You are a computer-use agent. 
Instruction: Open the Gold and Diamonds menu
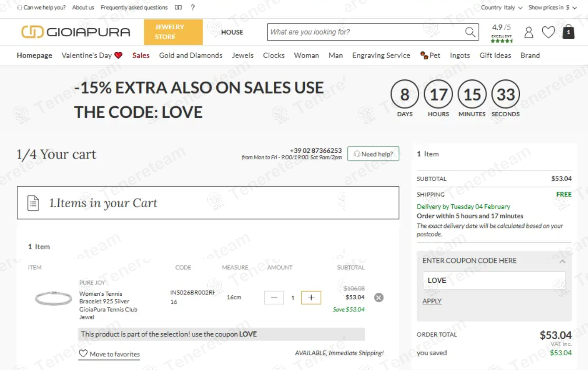pyautogui.click(x=191, y=55)
